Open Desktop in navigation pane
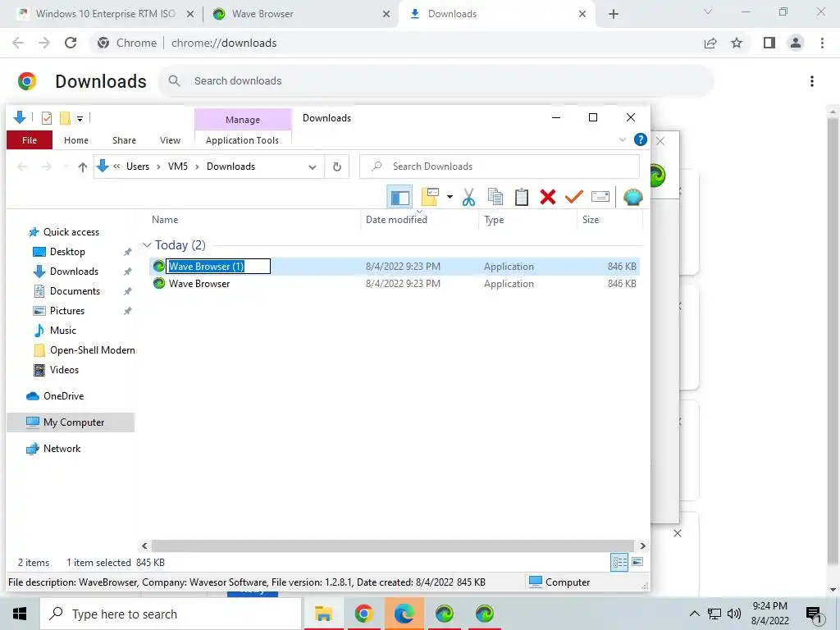The width and height of the screenshot is (840, 630). (67, 252)
